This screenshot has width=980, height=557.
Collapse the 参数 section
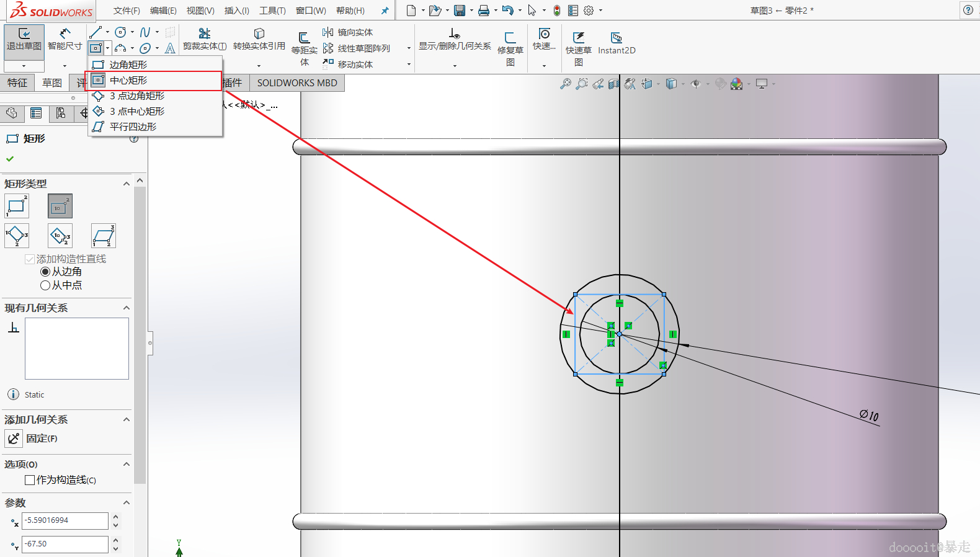click(x=127, y=502)
